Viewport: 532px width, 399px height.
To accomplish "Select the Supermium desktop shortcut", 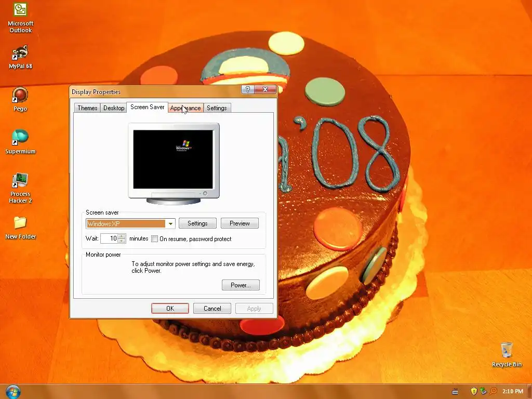I will pos(20,142).
